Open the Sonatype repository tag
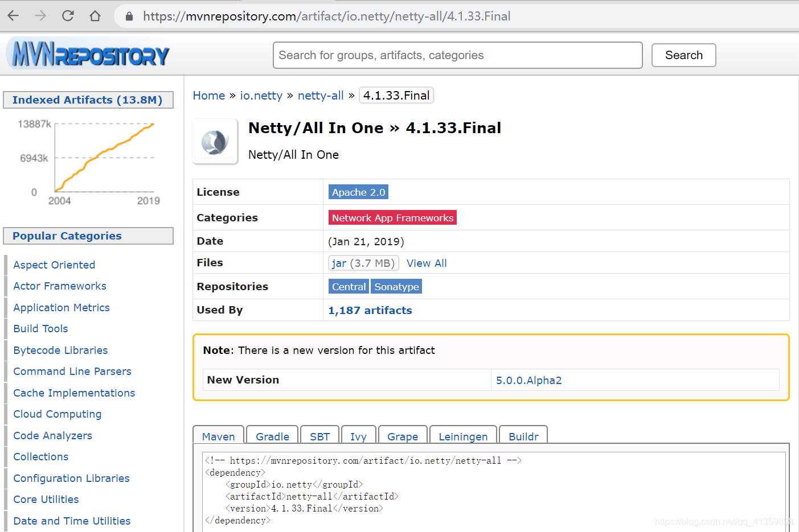This screenshot has height=532, width=799. (396, 287)
